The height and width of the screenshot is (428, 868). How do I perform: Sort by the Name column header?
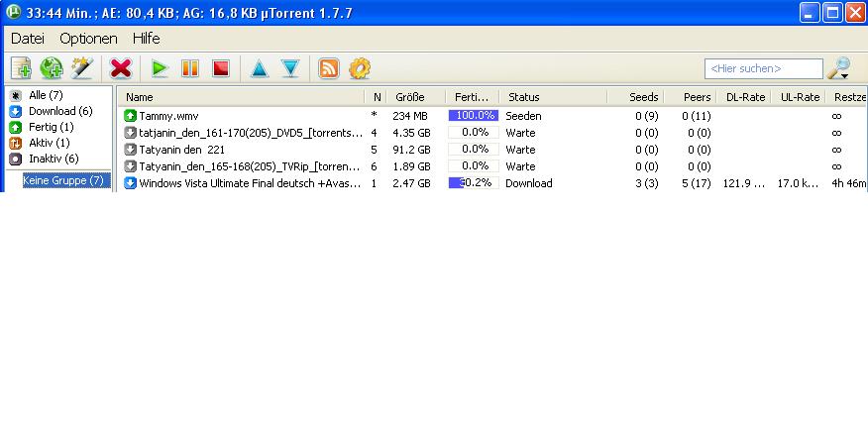(242, 97)
